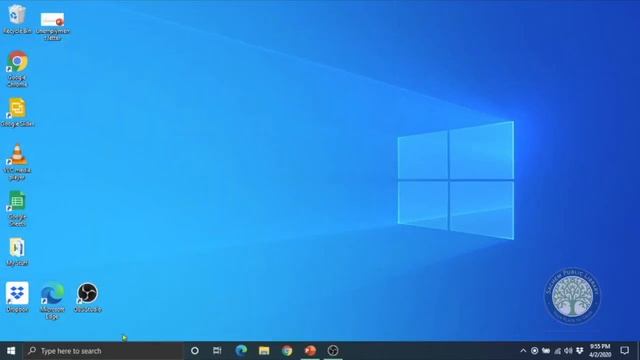Select the VLC media player desktop shortcut
Screen dimensions: 640x360
pyautogui.click(x=17, y=162)
